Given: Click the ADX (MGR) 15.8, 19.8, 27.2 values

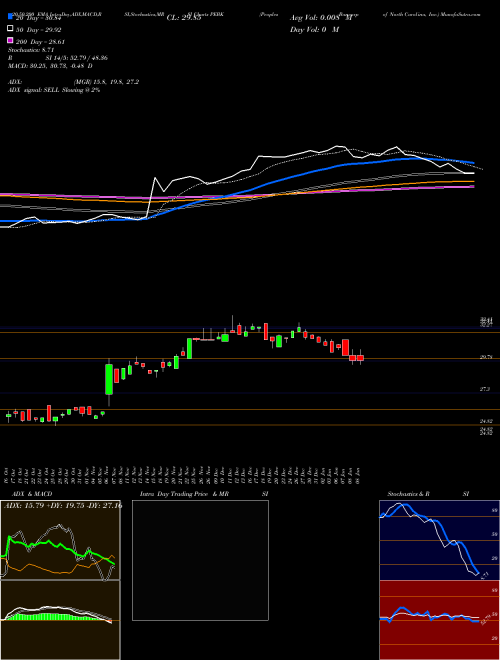Looking at the screenshot, I should [x=106, y=82].
